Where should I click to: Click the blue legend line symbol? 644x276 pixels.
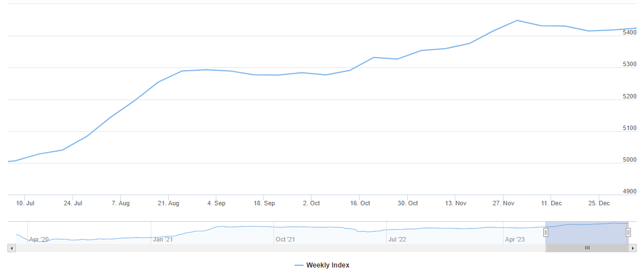tap(299, 265)
